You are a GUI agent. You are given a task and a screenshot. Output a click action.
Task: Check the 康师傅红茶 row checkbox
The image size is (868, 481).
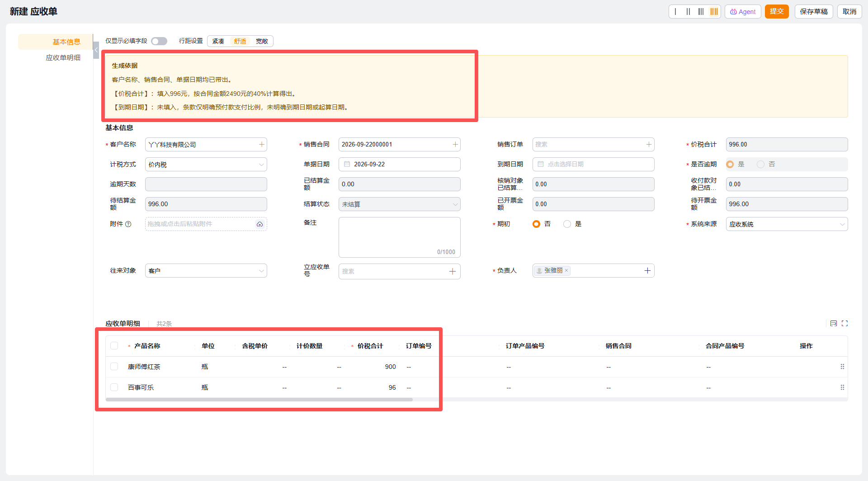[x=114, y=367]
